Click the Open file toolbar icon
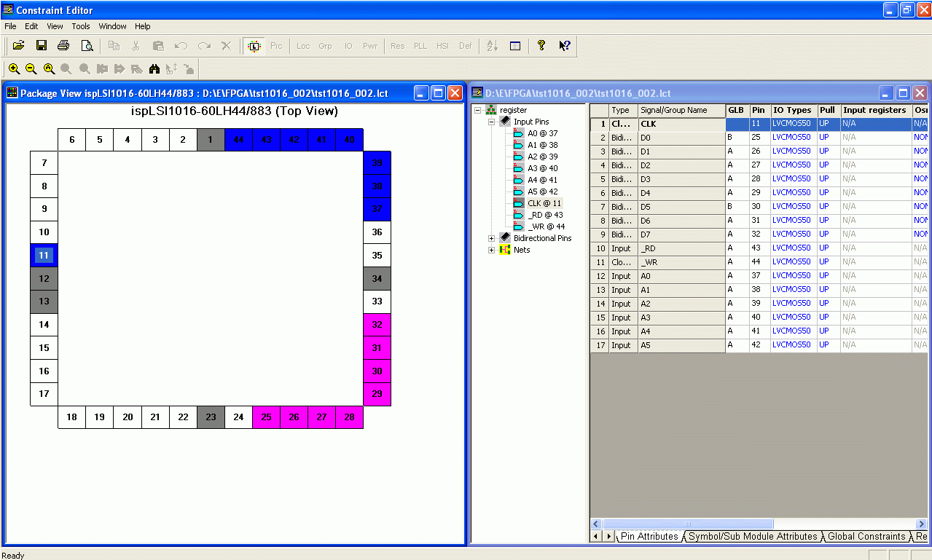The image size is (932, 560). (19, 46)
